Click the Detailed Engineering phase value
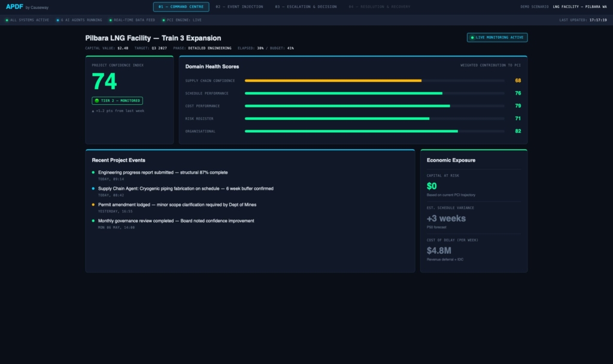The width and height of the screenshot is (613, 364). pos(210,48)
